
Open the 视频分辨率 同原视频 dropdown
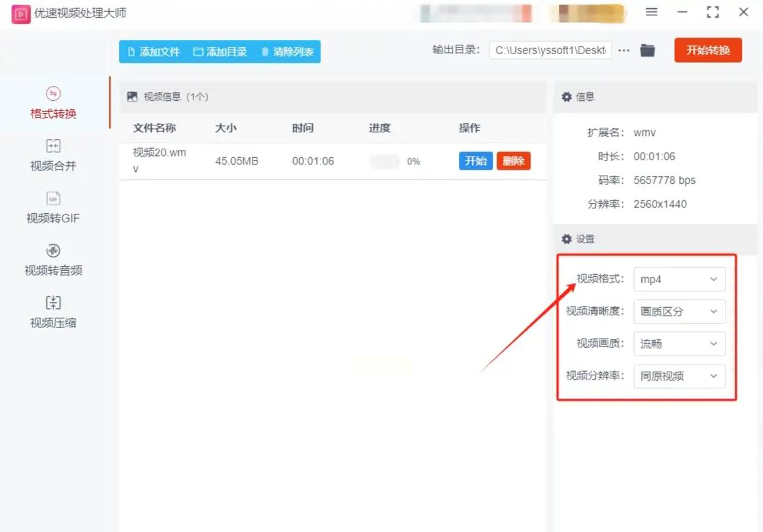pos(679,376)
